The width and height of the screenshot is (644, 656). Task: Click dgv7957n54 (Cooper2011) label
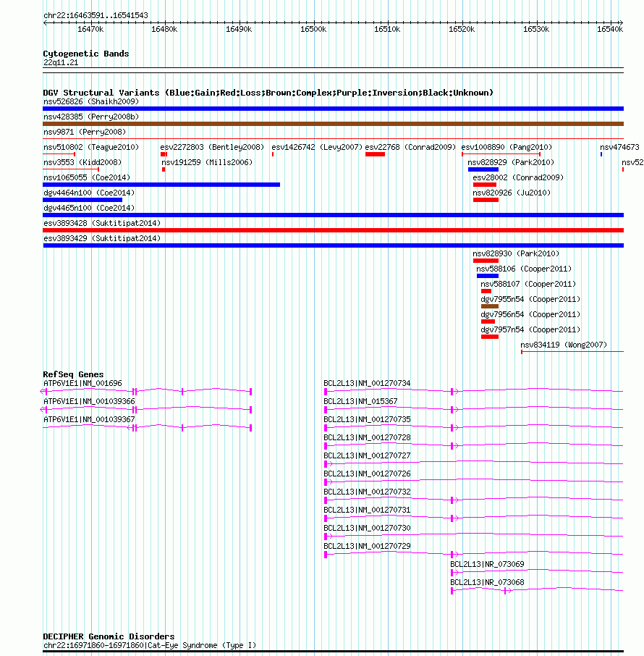click(530, 329)
